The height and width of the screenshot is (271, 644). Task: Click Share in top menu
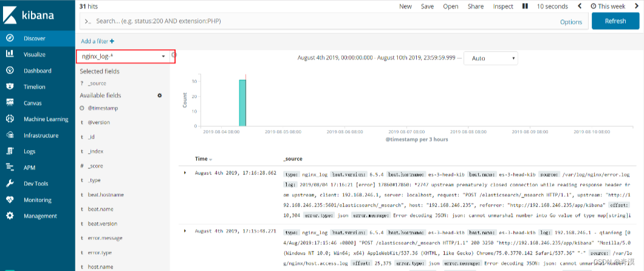pos(476,6)
